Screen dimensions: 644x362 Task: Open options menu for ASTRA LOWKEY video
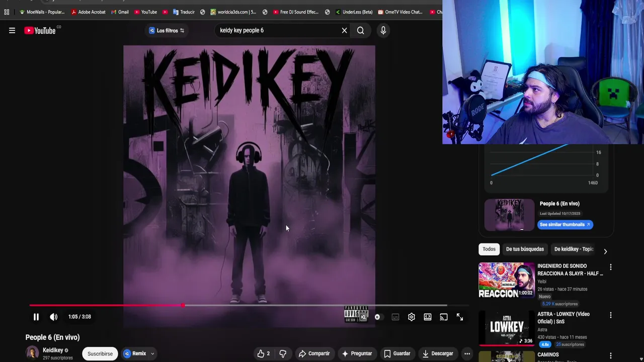pyautogui.click(x=610, y=315)
